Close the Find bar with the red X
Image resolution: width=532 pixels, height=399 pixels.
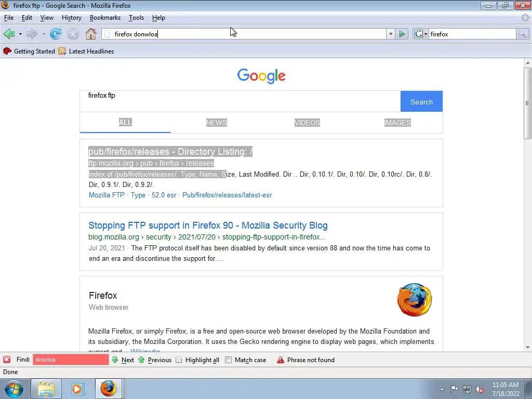(x=7, y=360)
